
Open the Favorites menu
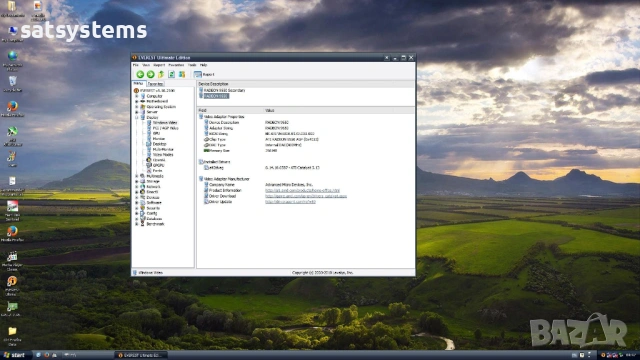(x=176, y=65)
